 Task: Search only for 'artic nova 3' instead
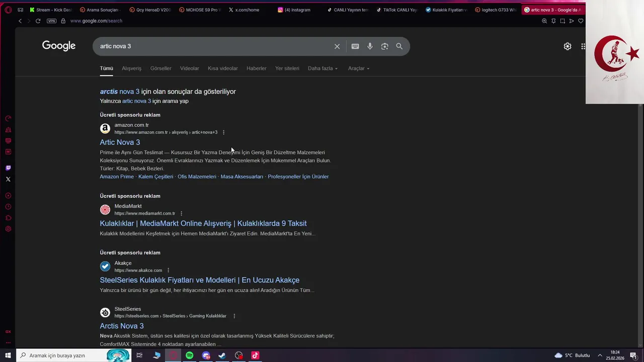[136, 101]
